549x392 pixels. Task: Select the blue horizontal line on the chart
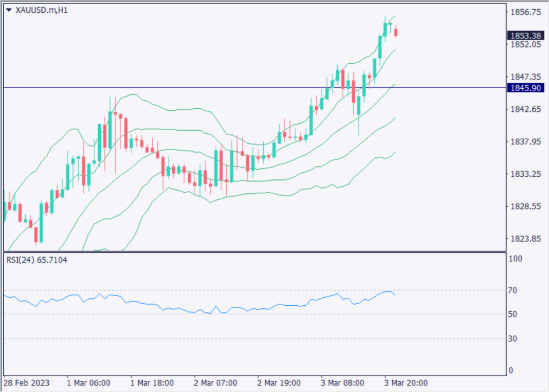(214, 87)
